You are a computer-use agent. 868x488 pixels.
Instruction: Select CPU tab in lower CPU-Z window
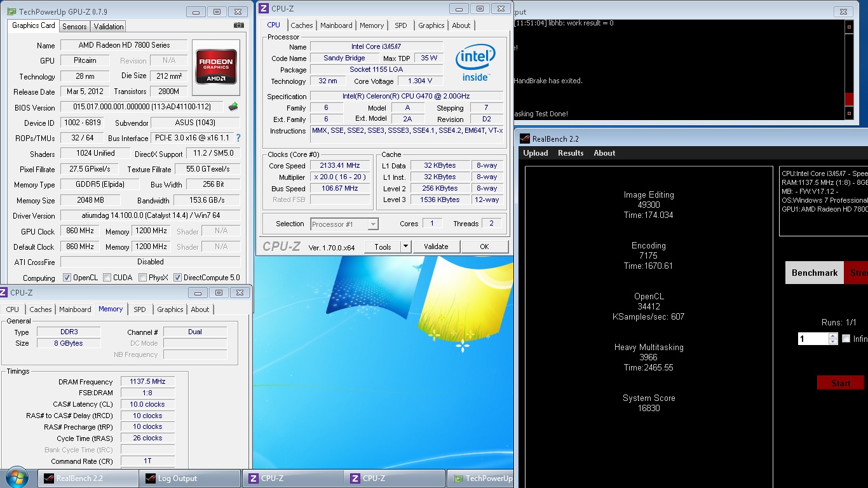pos(13,309)
